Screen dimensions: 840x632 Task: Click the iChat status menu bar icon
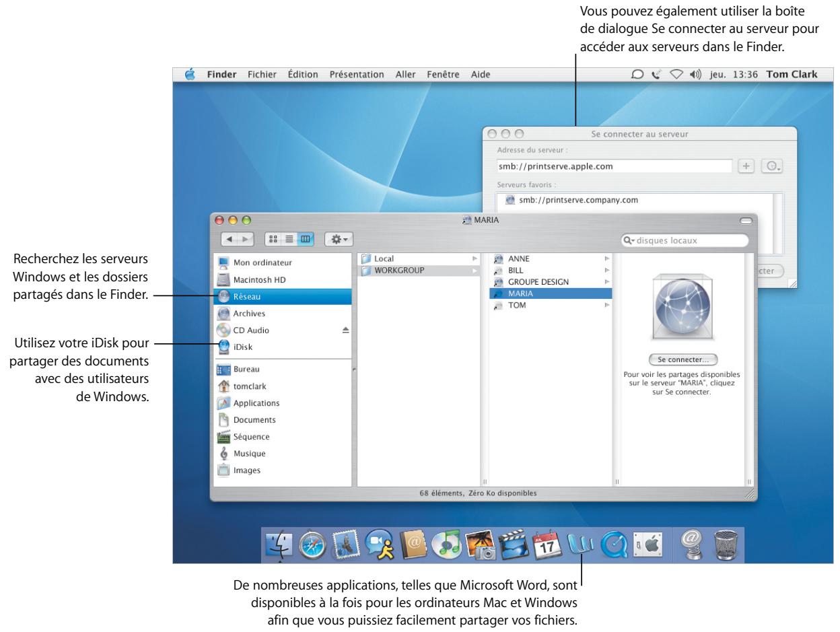pos(637,75)
